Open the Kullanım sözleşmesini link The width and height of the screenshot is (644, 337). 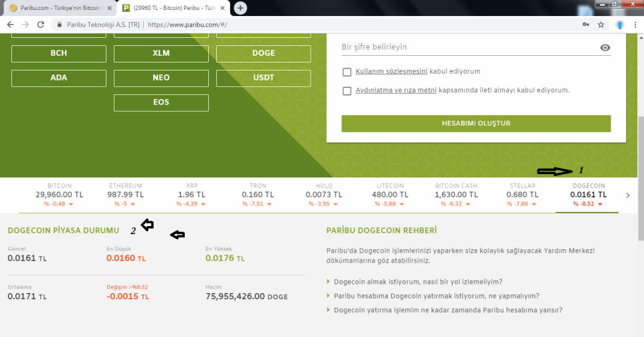(x=391, y=71)
